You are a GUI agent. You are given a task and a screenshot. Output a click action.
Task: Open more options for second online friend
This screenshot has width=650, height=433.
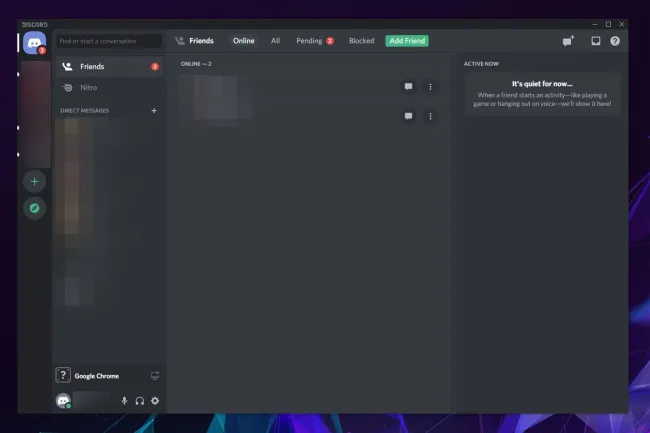click(x=430, y=116)
